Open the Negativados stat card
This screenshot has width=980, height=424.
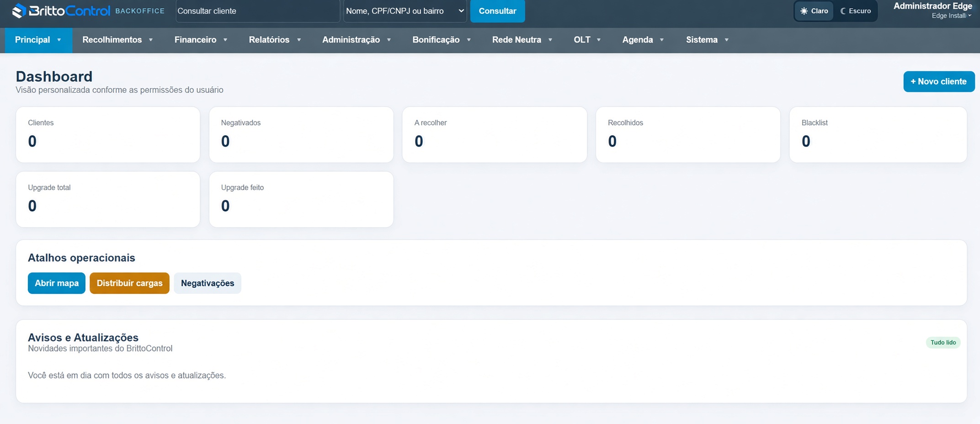(x=301, y=135)
